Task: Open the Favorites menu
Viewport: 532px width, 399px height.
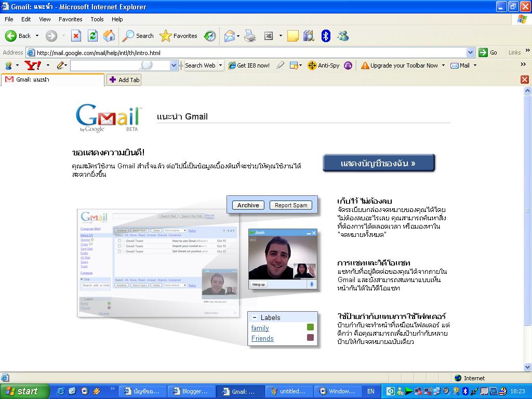Action: point(70,19)
